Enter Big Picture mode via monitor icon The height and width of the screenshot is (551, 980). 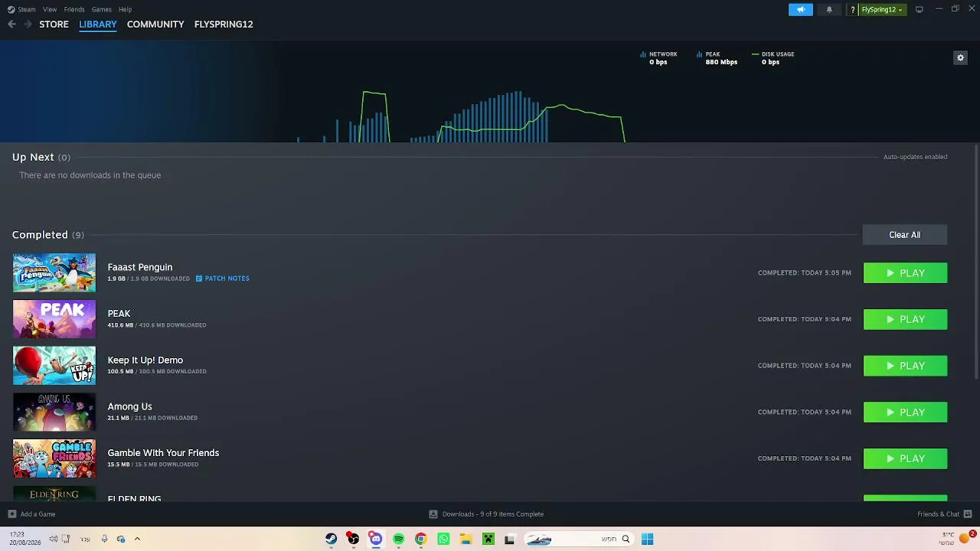point(919,10)
